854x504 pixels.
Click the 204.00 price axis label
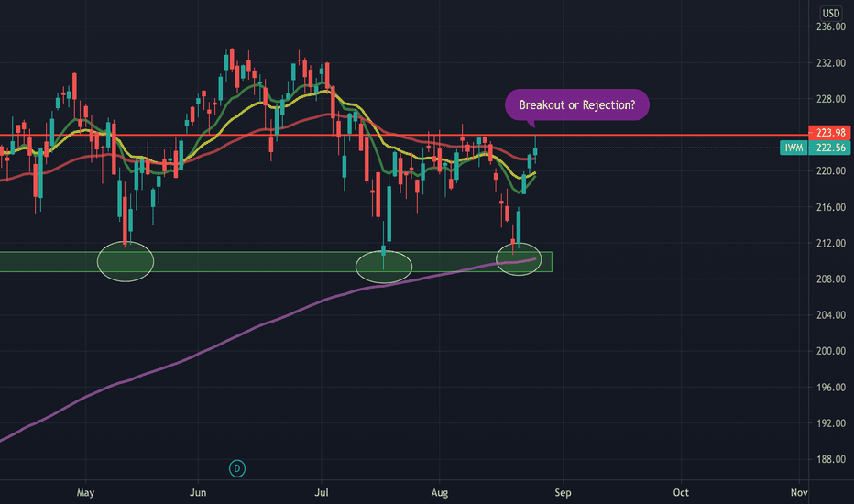pos(830,315)
